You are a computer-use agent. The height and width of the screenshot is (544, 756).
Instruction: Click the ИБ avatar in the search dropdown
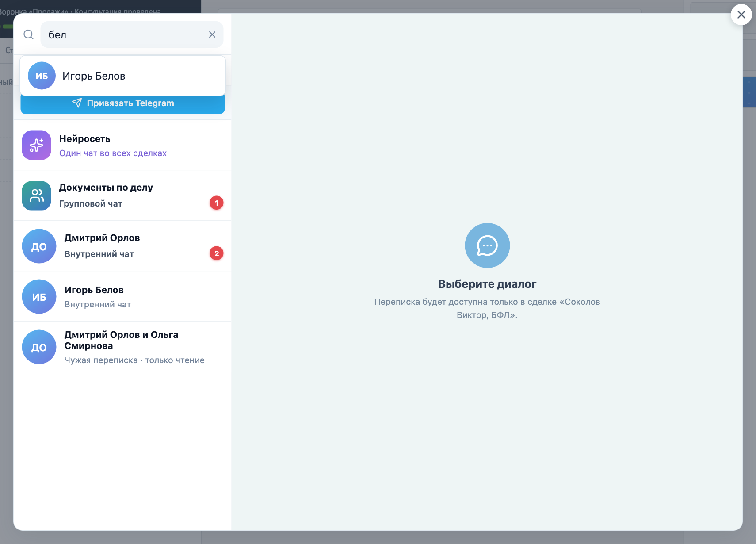point(42,76)
